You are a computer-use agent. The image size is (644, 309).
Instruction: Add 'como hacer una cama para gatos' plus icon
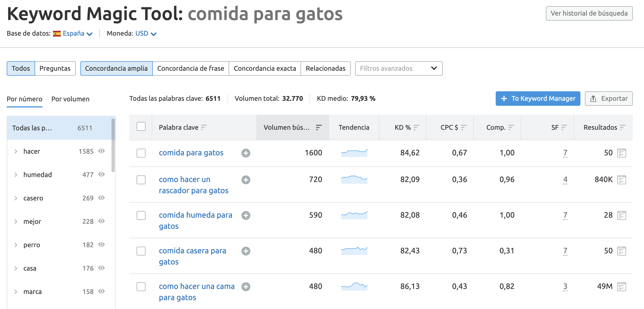pos(246,287)
